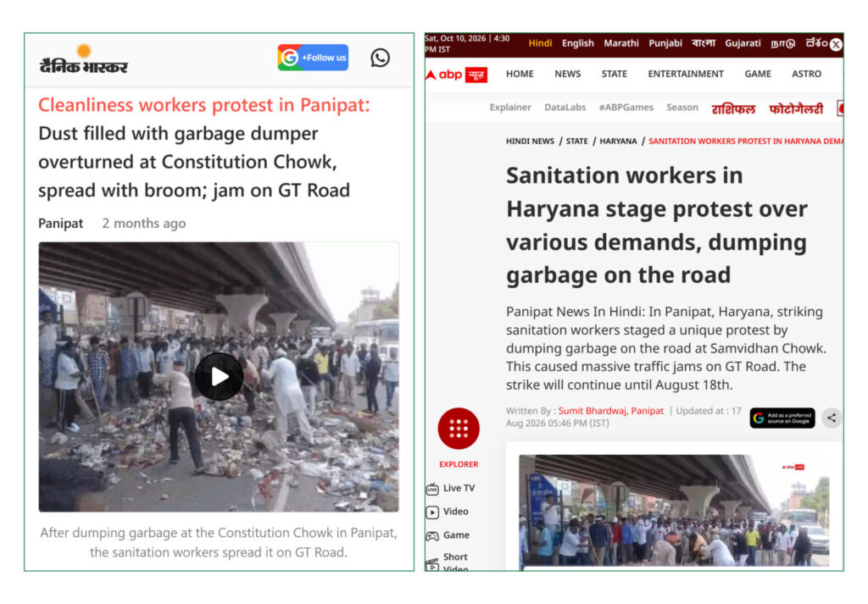
Task: Switch language to Hindi
Action: 540,43
